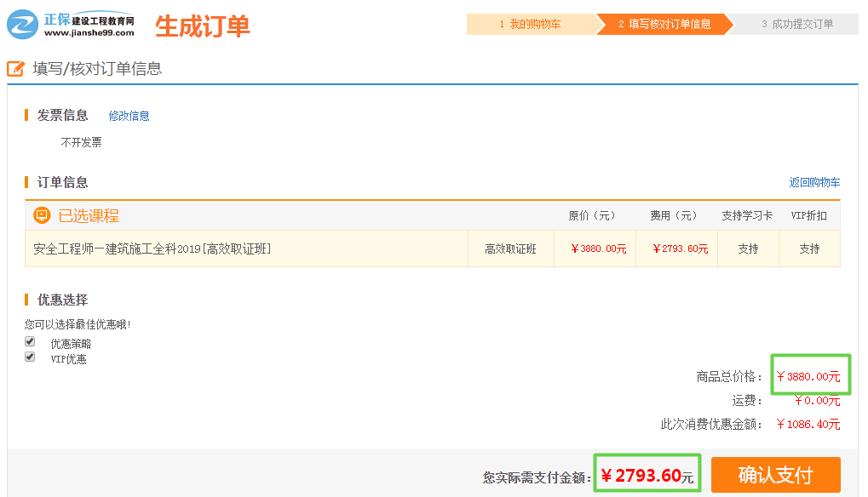Click the orange marker beside 优惠选择
This screenshot has width=868, height=497.
click(27, 300)
